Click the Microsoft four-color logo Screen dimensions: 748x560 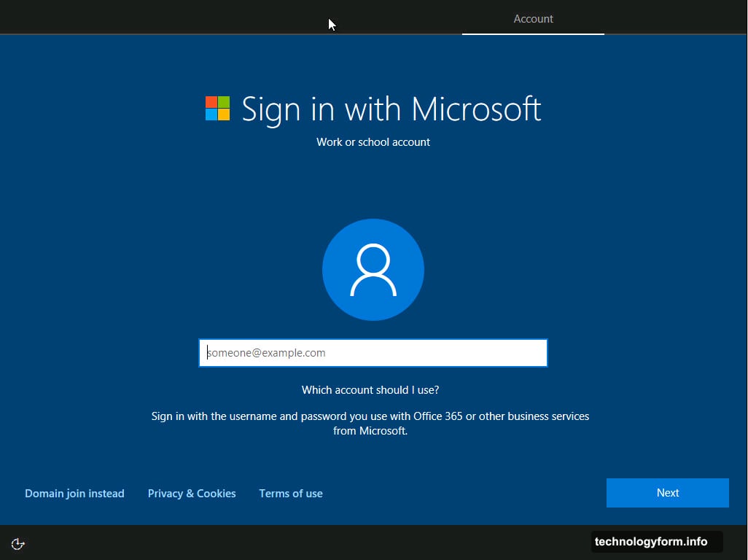tap(217, 108)
